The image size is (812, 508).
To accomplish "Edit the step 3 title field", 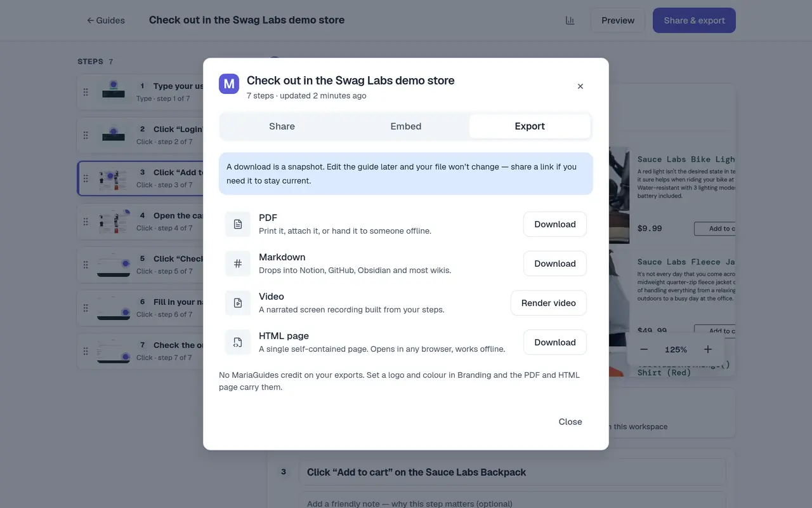I will tap(513, 472).
